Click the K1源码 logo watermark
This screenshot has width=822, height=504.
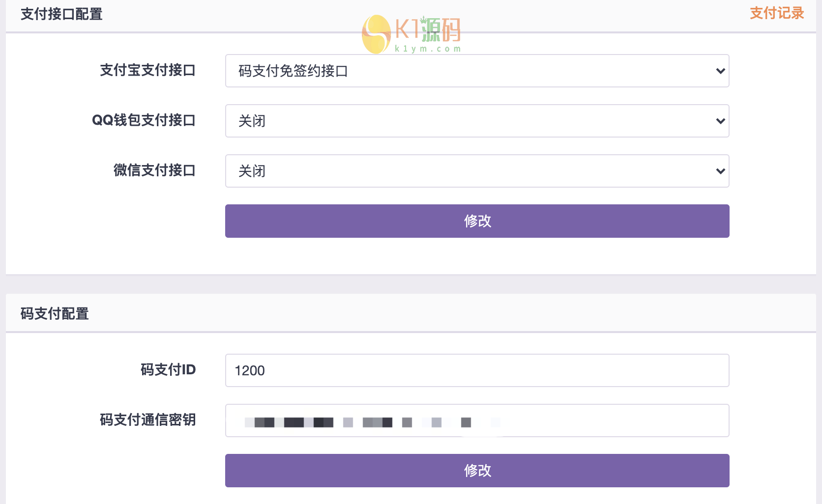coord(412,30)
